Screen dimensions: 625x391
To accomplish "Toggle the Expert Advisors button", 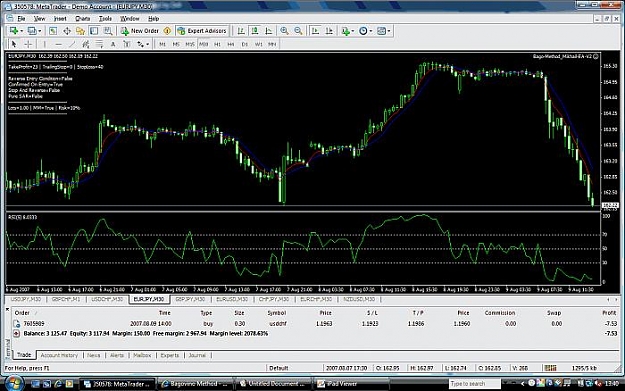I will 202,31.
